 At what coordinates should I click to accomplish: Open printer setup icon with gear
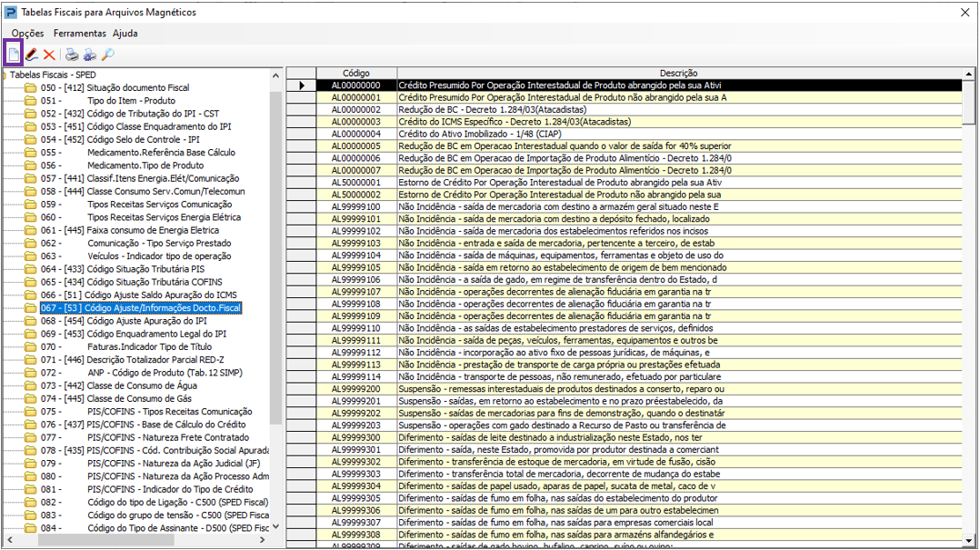click(90, 55)
